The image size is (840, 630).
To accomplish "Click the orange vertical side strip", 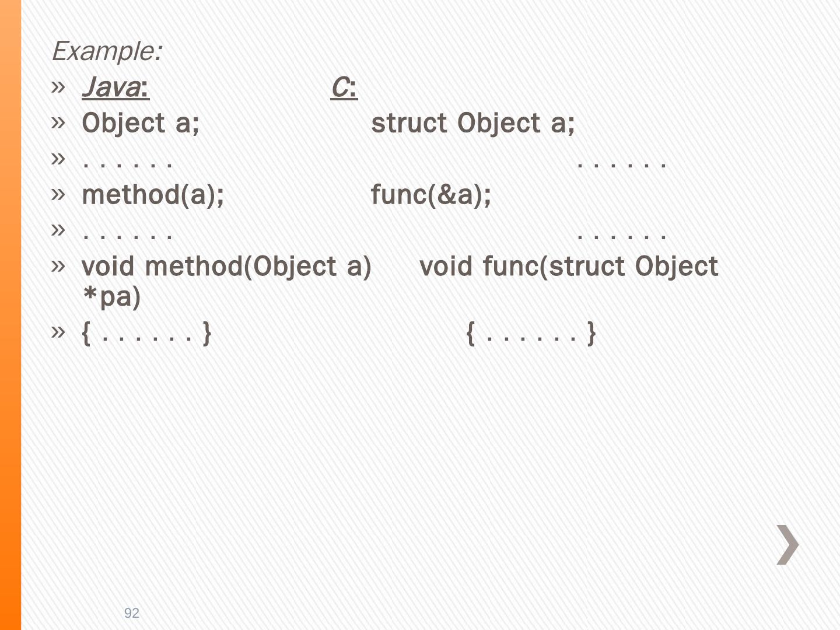I will [x=10, y=315].
